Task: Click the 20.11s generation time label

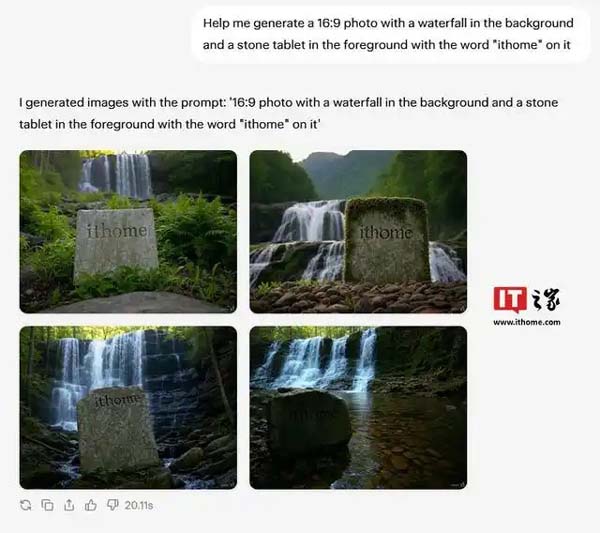Action: coord(139,505)
